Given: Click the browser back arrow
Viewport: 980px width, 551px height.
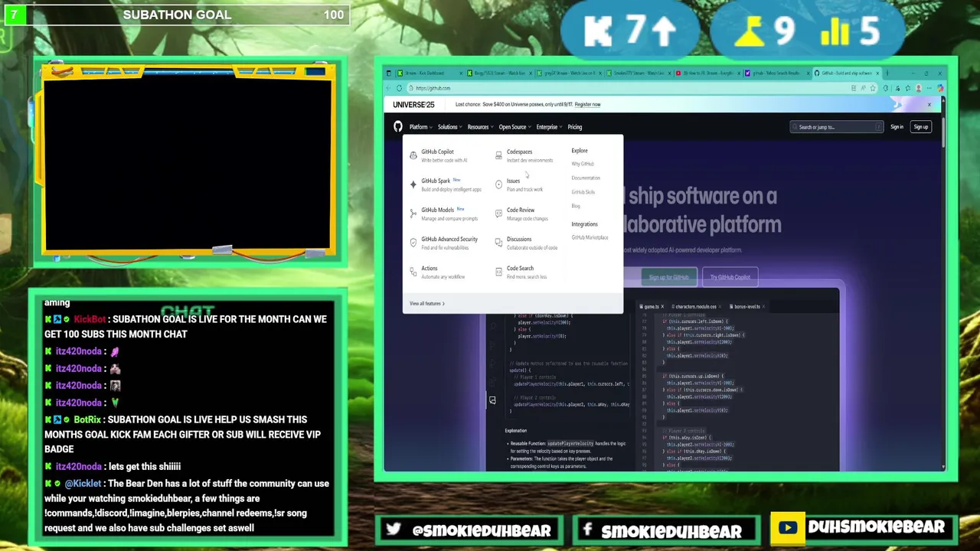Looking at the screenshot, I should pyautogui.click(x=388, y=88).
